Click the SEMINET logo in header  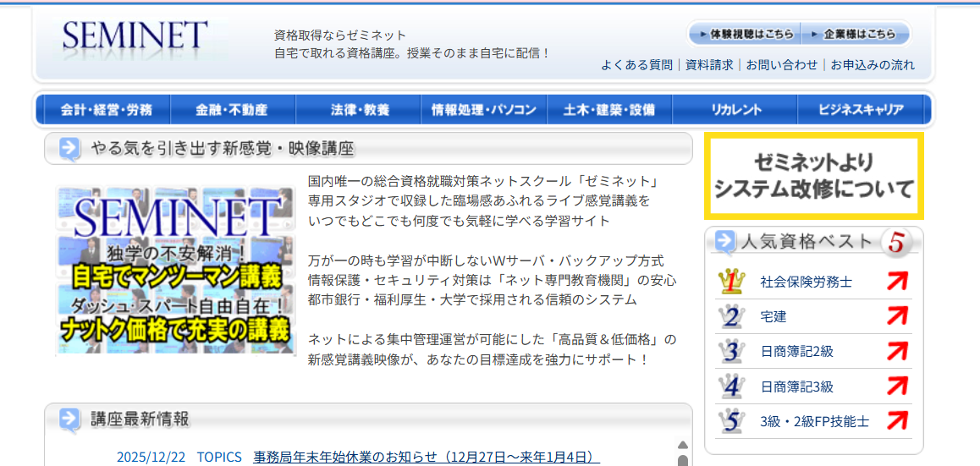(135, 36)
